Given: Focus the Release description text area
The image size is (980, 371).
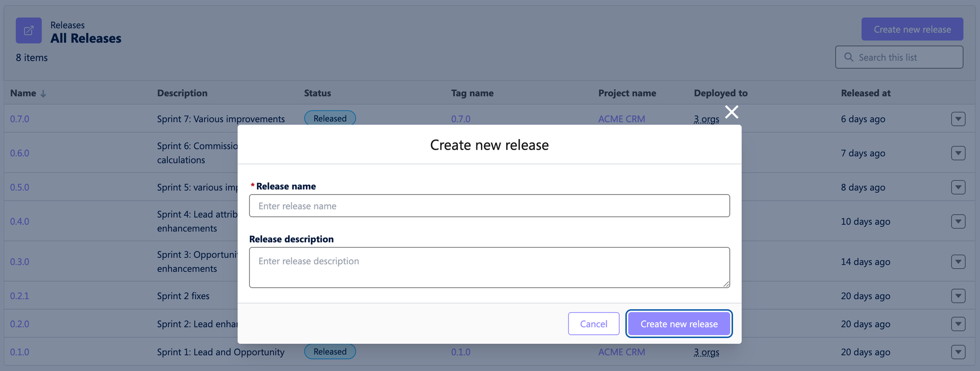Looking at the screenshot, I should [x=489, y=267].
